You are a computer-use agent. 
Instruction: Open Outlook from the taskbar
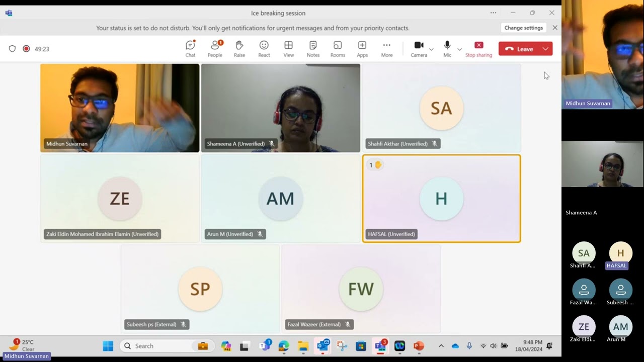click(x=323, y=345)
